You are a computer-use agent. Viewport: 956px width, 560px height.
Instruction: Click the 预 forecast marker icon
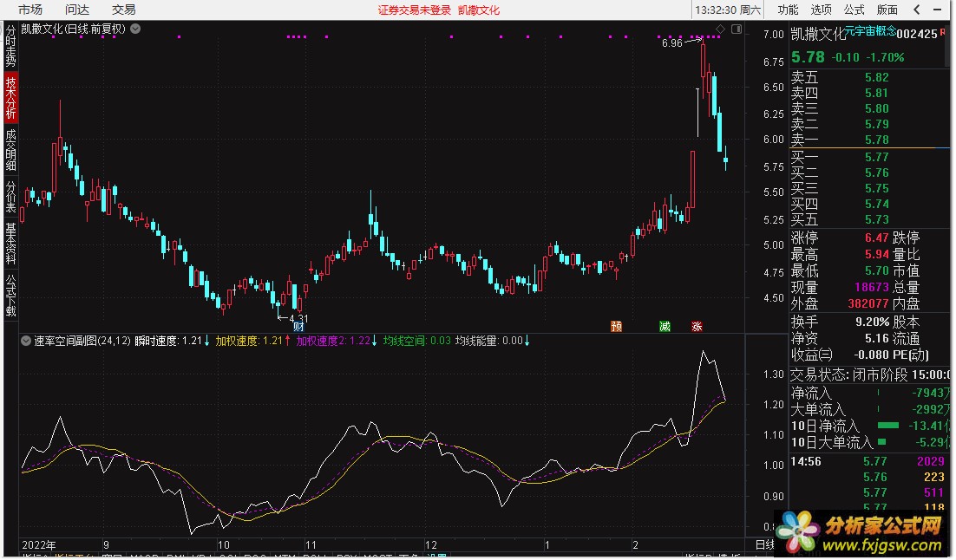(617, 327)
